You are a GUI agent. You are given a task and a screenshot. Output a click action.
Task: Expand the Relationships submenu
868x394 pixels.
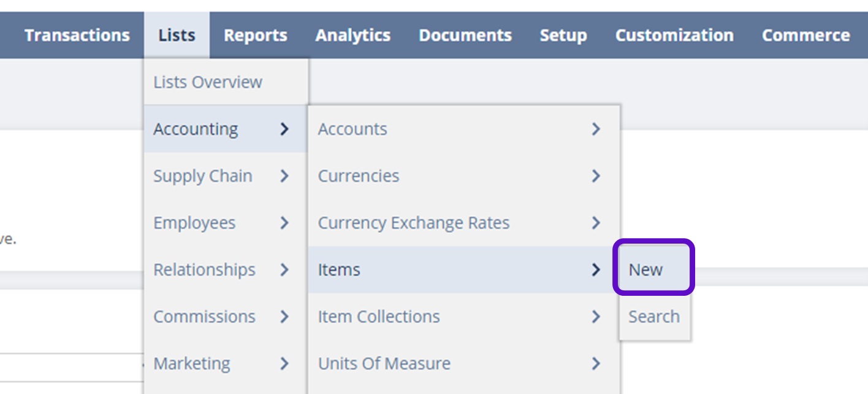pos(204,269)
